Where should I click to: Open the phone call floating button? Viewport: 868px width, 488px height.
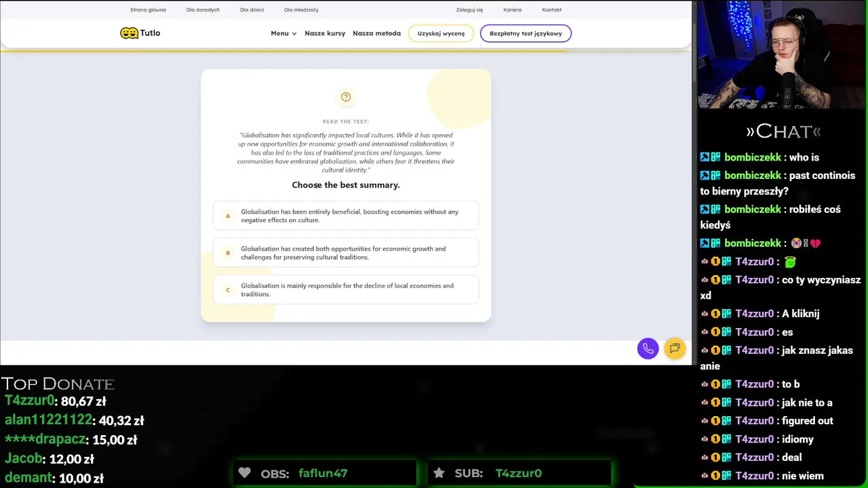click(x=648, y=348)
